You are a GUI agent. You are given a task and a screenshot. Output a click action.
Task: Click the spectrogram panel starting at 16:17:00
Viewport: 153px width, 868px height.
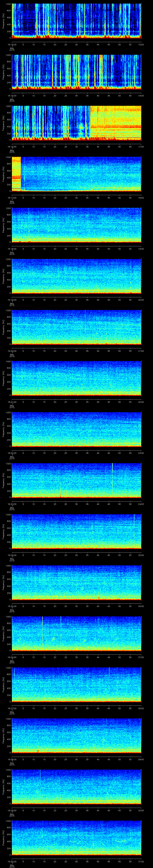tap(76, 174)
